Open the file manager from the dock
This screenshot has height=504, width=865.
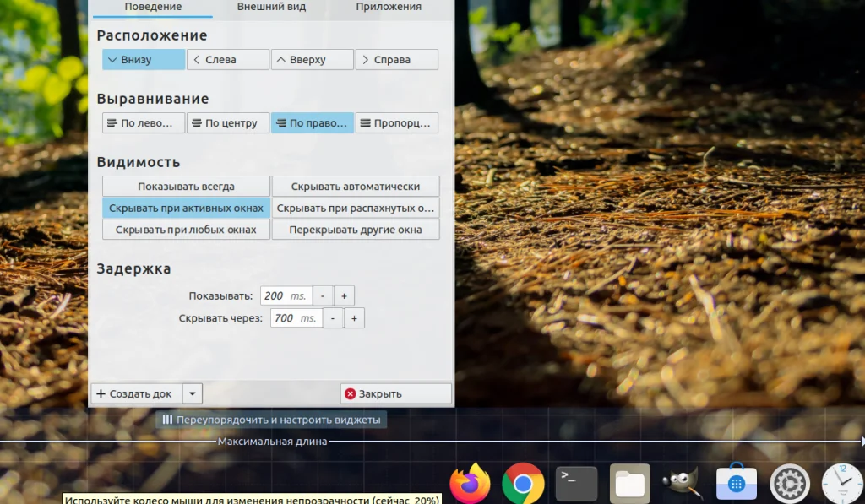(630, 482)
